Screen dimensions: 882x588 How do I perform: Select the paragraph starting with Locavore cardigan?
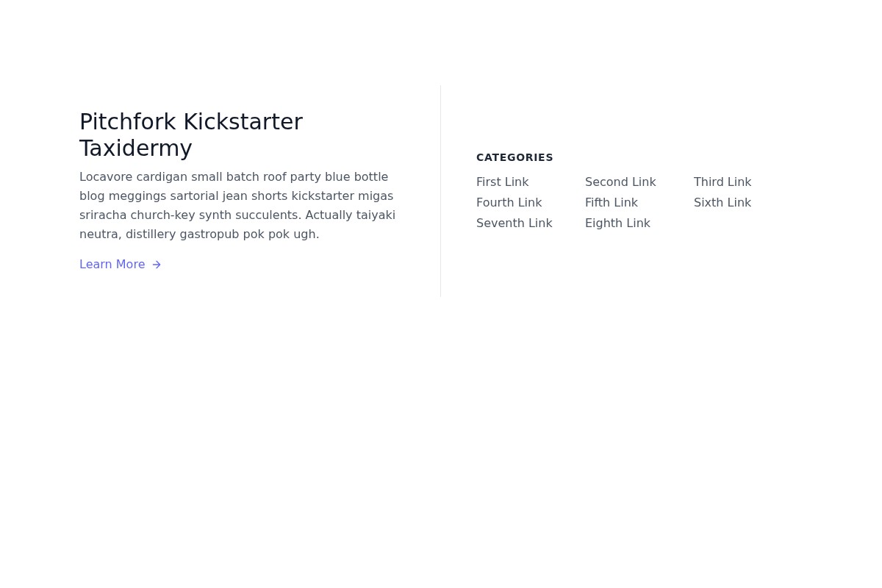point(237,205)
